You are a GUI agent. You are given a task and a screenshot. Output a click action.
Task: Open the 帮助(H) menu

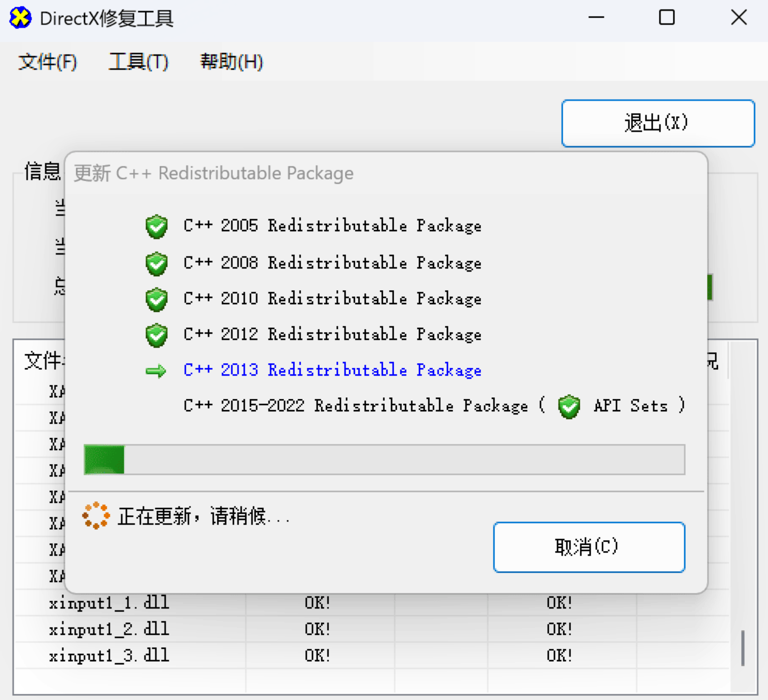[x=231, y=62]
